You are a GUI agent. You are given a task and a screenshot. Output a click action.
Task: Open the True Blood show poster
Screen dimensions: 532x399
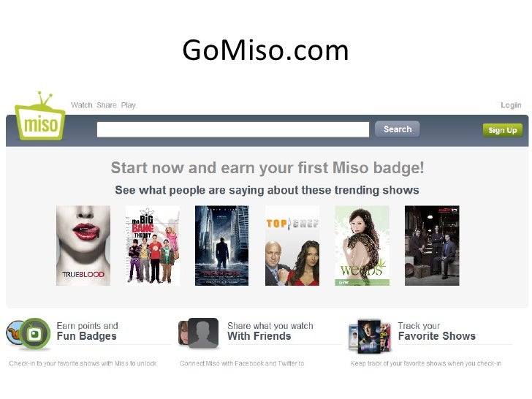pyautogui.click(x=83, y=246)
